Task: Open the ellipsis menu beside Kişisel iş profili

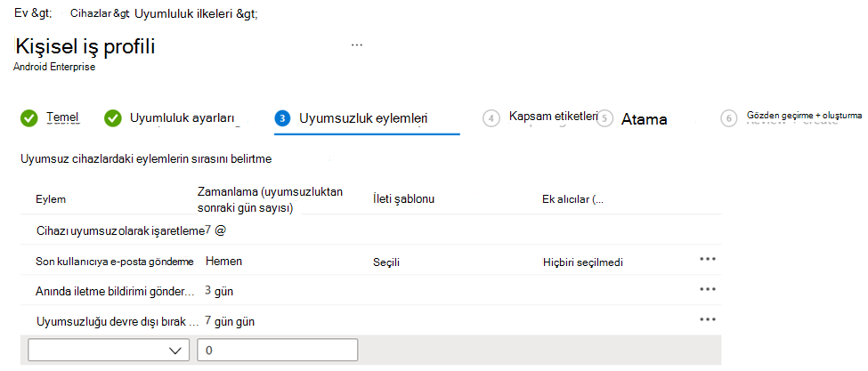Action: pos(356,44)
